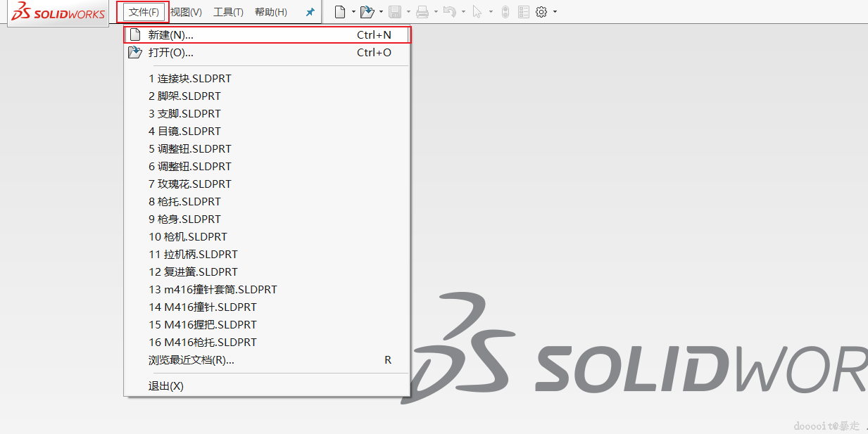Click the Undo toolbar icon
The width and height of the screenshot is (868, 434).
pos(450,12)
